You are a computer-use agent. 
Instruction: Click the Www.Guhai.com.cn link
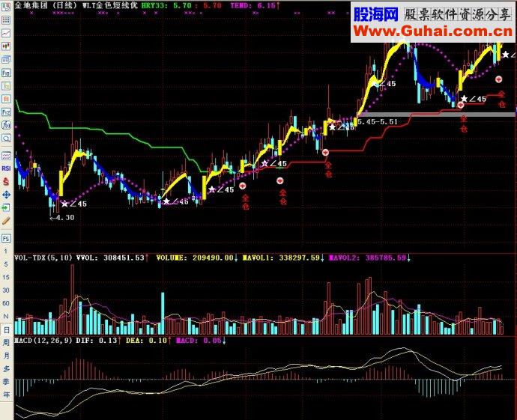click(433, 31)
